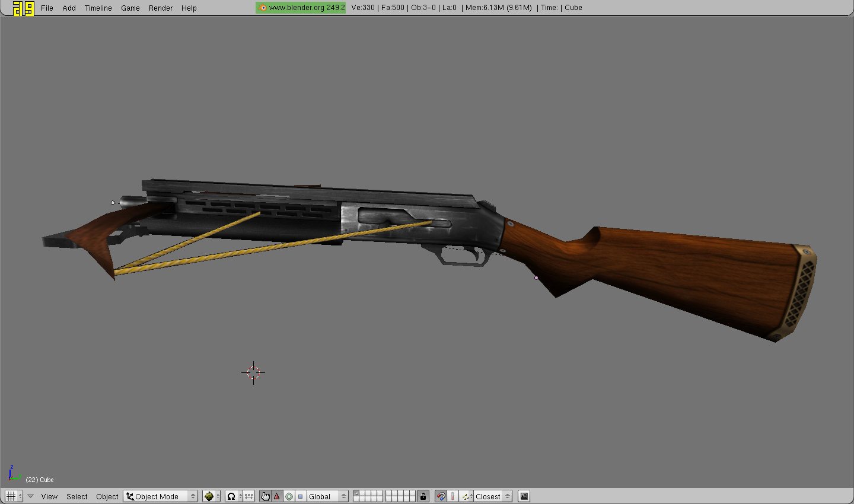Click the www.blender.org 249.2 link

[x=301, y=8]
